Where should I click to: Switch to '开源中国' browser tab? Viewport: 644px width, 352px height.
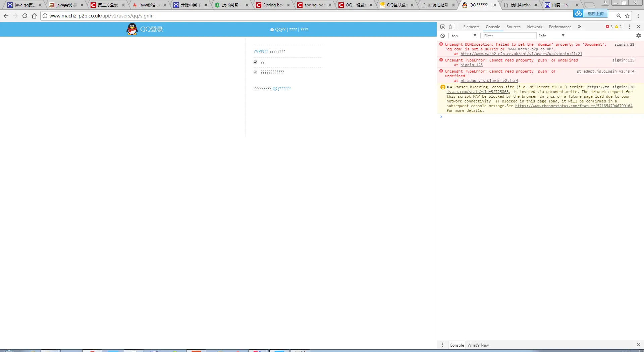(x=191, y=5)
